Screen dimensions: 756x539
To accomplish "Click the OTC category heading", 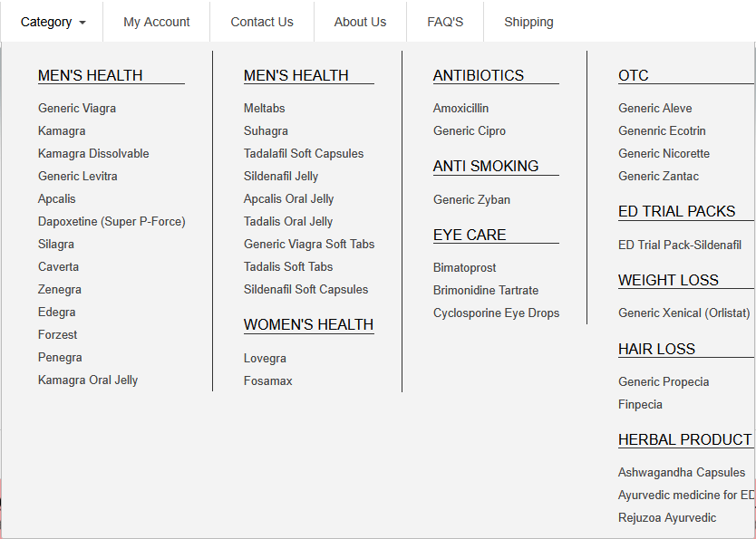I will pyautogui.click(x=633, y=75).
